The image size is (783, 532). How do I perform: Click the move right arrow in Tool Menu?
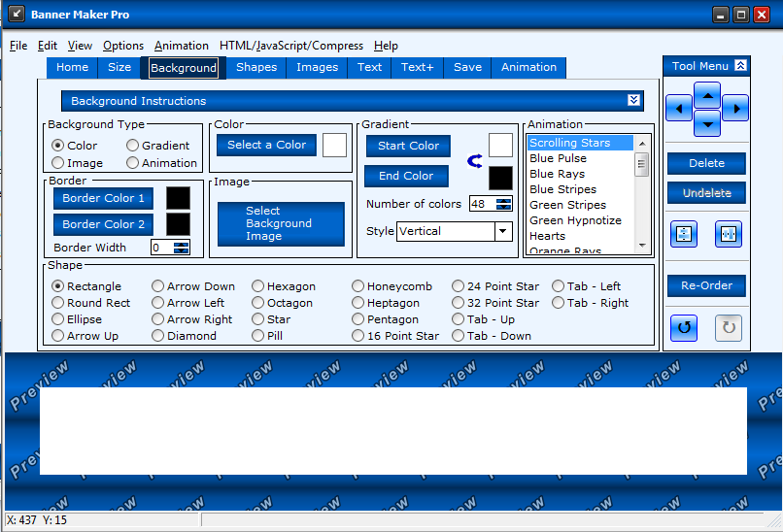[x=735, y=108]
